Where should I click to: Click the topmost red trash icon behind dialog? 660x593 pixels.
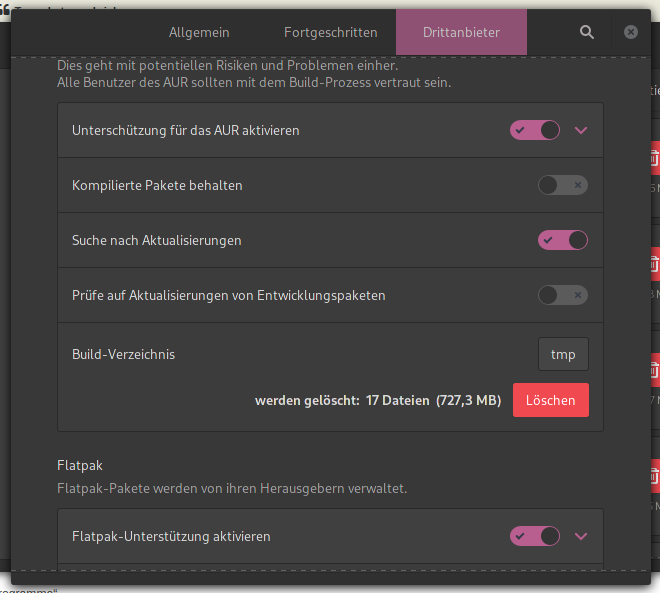654,159
